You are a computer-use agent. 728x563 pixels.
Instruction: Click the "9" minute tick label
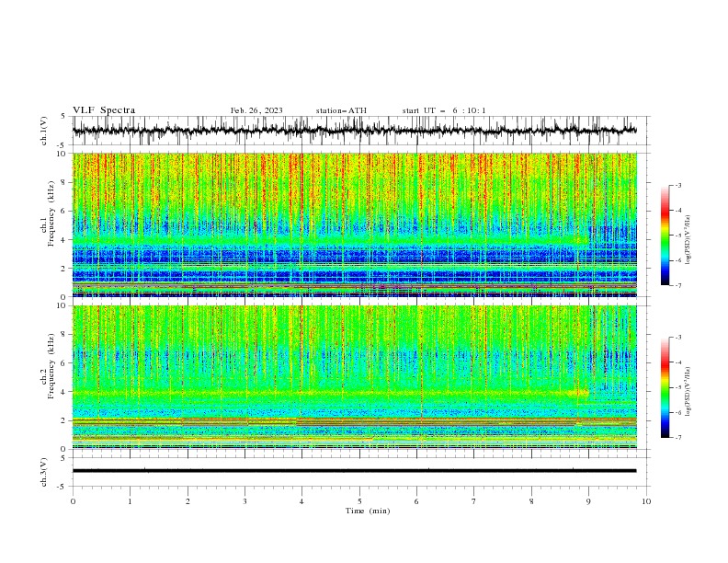pos(588,501)
